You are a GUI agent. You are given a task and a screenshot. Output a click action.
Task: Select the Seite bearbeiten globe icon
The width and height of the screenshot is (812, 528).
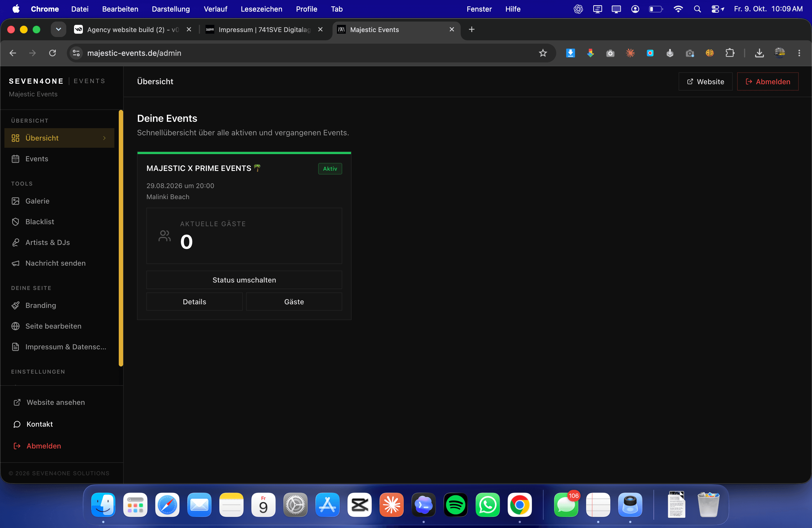[15, 326]
